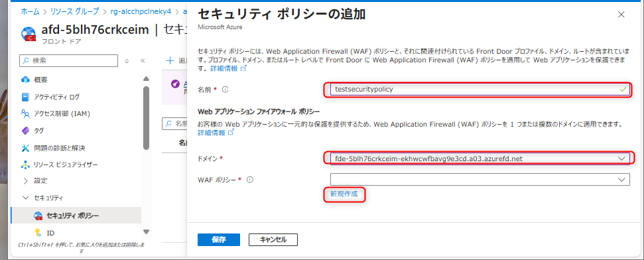Viewport: 644px width, 260px height.
Task: Go to リソース グループ breadcrumb
Action: [75, 11]
